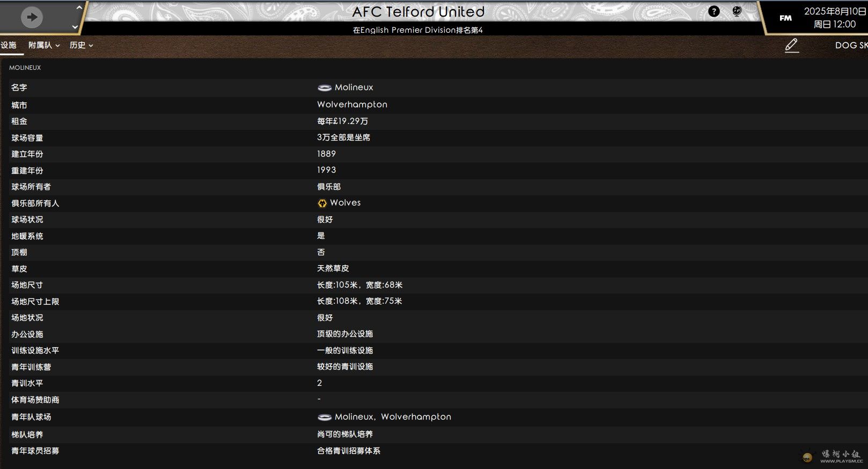This screenshot has width=868, height=469.
Task: Select the 顶级的办公设施 value
Action: tap(345, 334)
